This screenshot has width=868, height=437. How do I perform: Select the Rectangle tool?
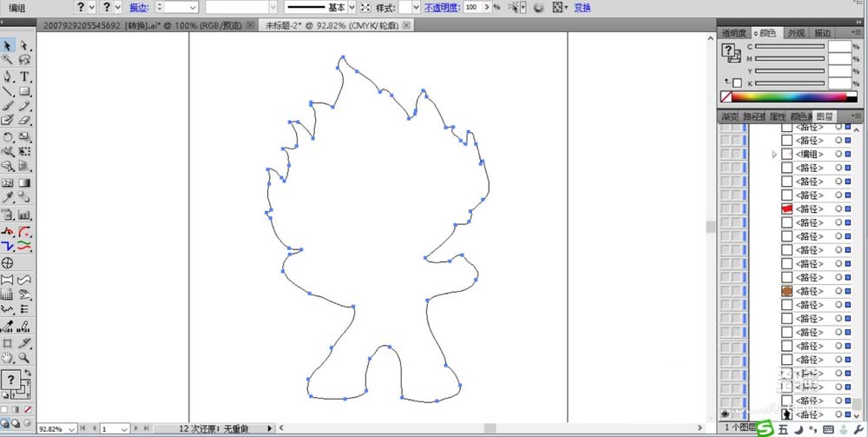(x=24, y=91)
